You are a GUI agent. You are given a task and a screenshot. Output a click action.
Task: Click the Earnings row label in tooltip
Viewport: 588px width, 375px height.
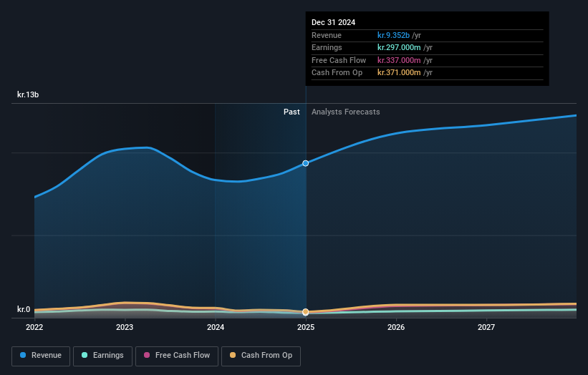(x=327, y=47)
